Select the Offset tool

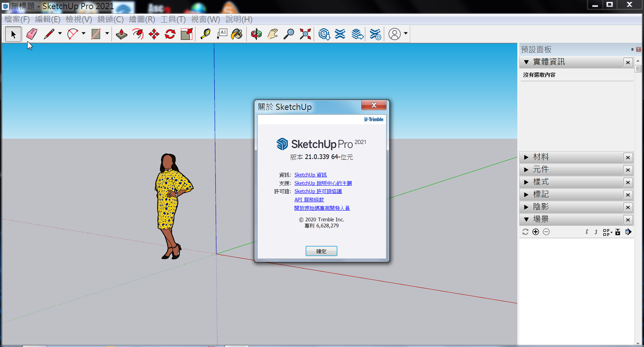[x=138, y=34]
